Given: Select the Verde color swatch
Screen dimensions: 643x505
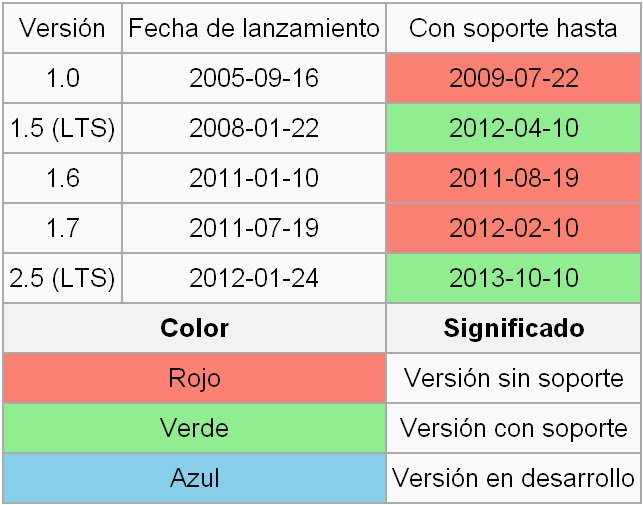Looking at the screenshot, I should coord(194,428).
